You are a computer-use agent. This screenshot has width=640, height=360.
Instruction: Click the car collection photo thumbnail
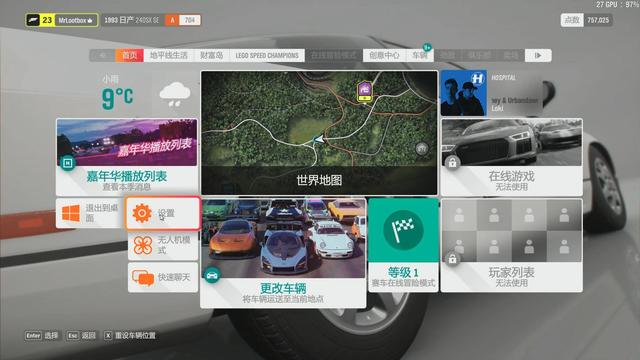pos(283,238)
